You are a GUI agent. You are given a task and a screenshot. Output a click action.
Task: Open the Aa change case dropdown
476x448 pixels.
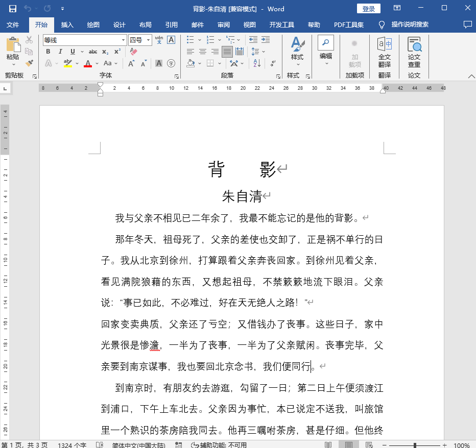point(110,63)
